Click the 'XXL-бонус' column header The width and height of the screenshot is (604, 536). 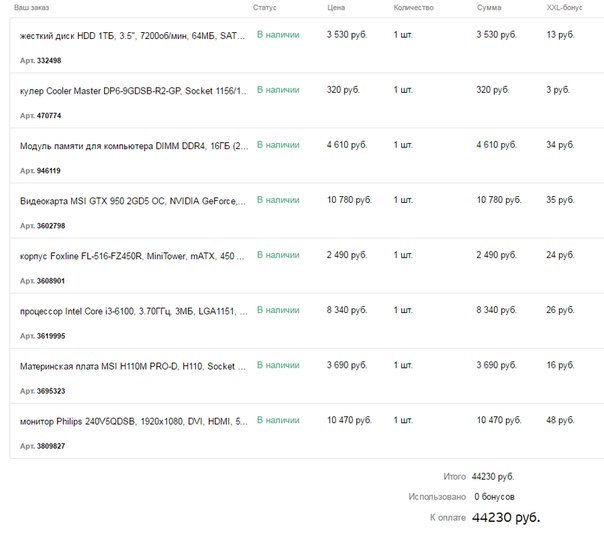tap(564, 7)
